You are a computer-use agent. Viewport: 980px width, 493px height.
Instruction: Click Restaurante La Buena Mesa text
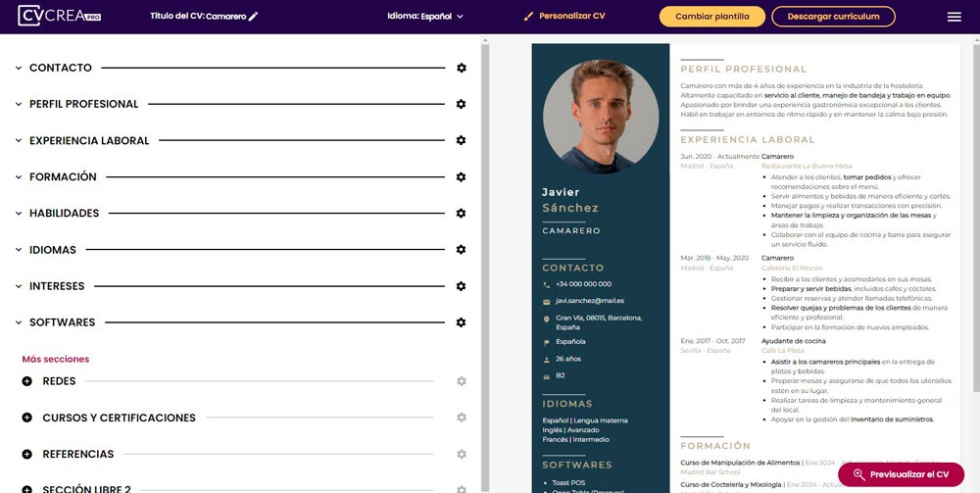[x=807, y=167]
